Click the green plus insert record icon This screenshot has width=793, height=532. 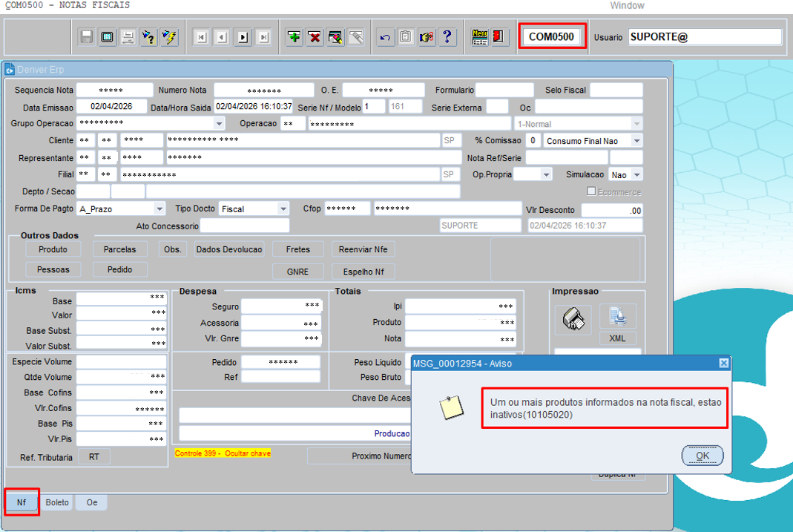pos(295,37)
